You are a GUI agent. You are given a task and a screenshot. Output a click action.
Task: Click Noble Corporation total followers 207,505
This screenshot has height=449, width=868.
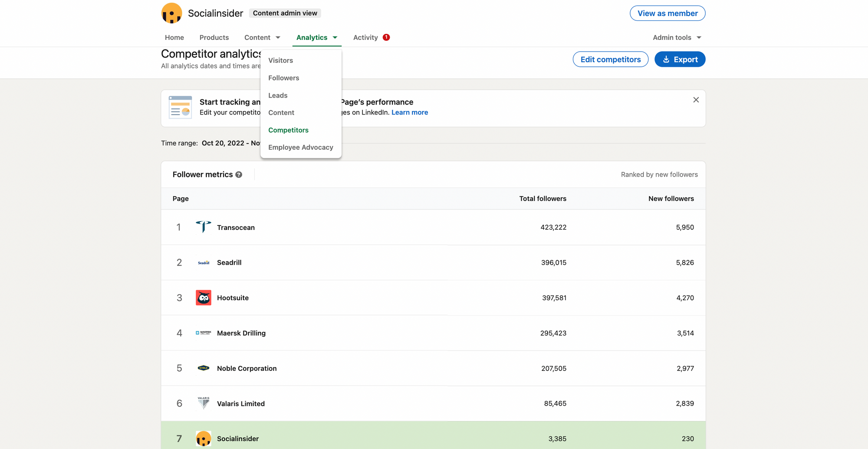pos(554,368)
